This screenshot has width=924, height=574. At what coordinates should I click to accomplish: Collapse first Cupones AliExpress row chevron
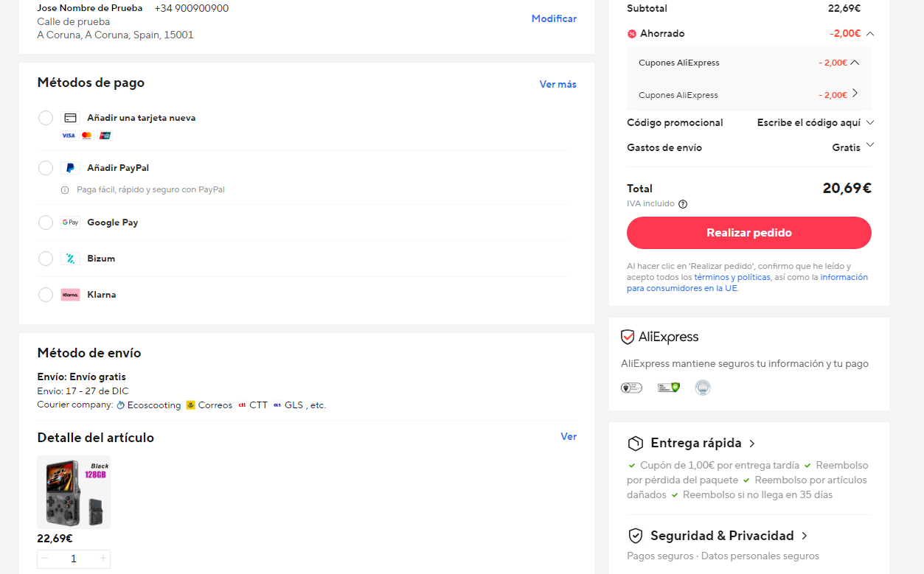(x=855, y=63)
